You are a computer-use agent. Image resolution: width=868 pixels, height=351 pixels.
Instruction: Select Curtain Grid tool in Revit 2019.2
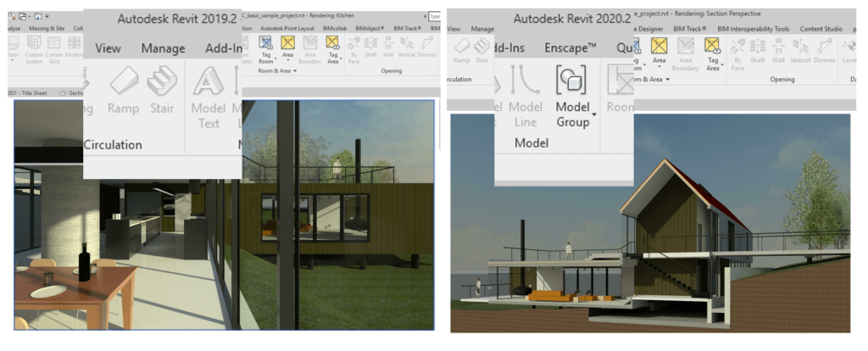[53, 49]
